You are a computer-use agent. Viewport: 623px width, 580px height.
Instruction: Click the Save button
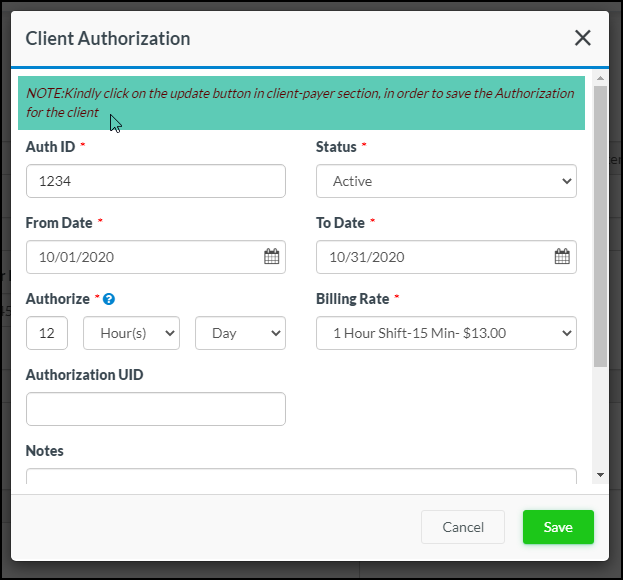558,527
